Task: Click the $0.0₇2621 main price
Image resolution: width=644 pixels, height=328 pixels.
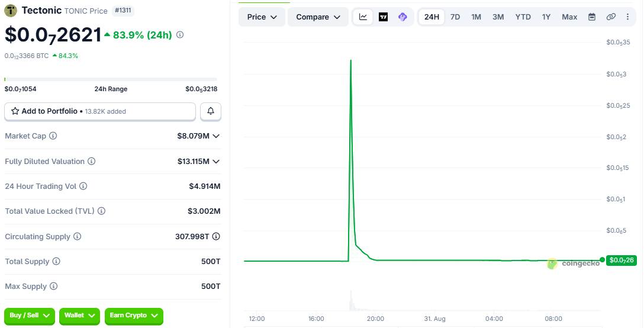Action: pyautogui.click(x=53, y=35)
